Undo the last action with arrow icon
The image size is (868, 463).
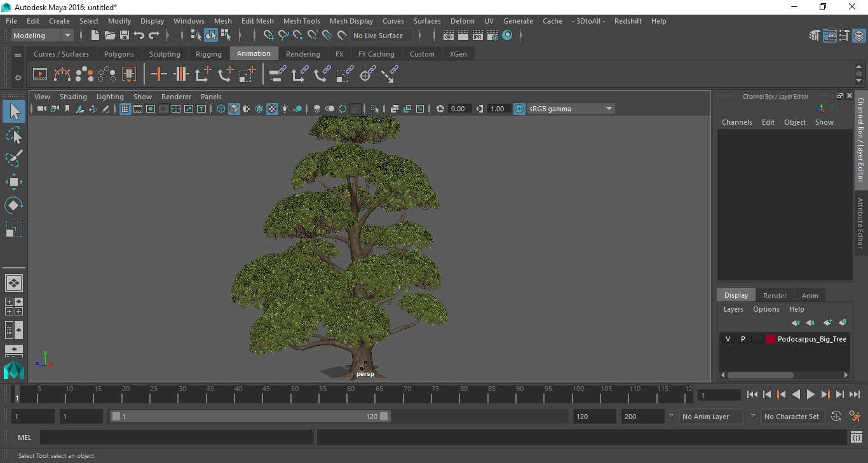point(139,36)
